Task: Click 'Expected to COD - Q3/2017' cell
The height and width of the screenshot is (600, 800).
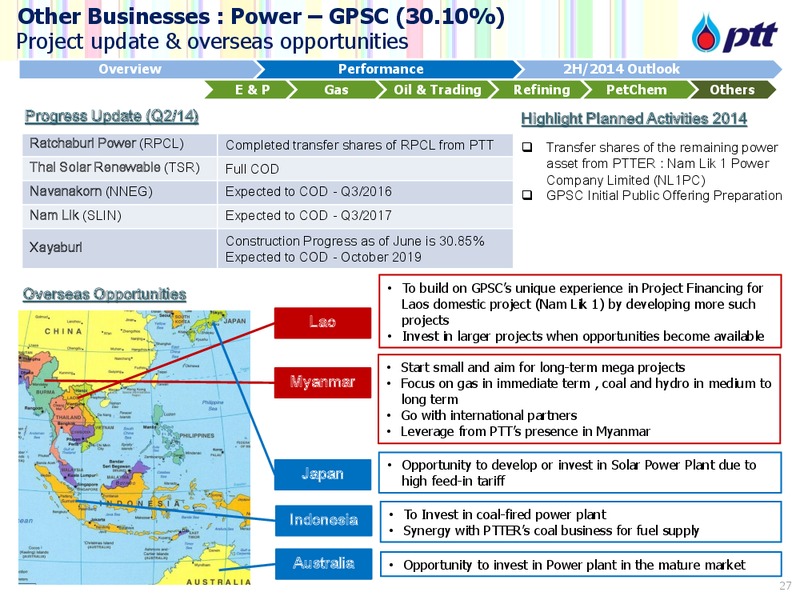Action: coord(365,216)
